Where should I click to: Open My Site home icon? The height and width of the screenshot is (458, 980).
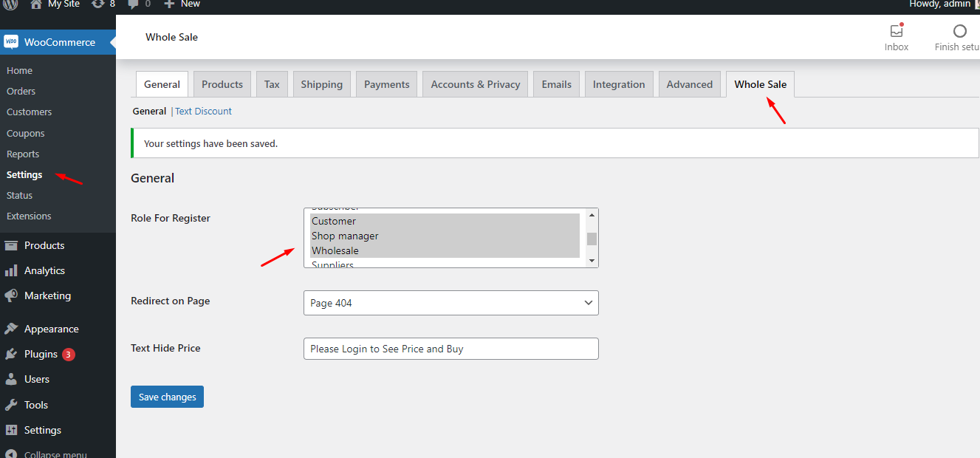tap(35, 4)
